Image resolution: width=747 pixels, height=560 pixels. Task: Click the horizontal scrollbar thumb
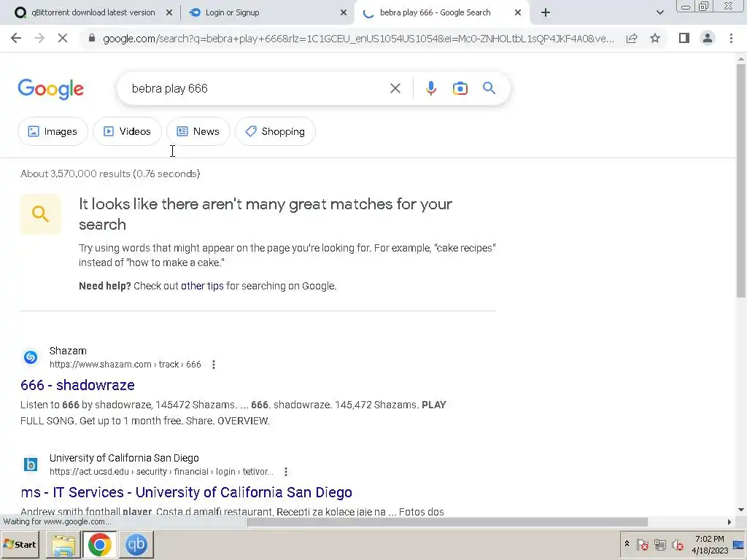coord(447,522)
